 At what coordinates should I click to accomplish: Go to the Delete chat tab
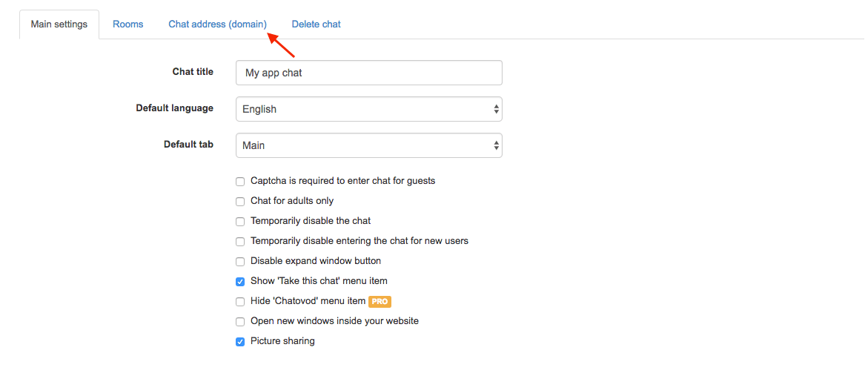pos(316,24)
